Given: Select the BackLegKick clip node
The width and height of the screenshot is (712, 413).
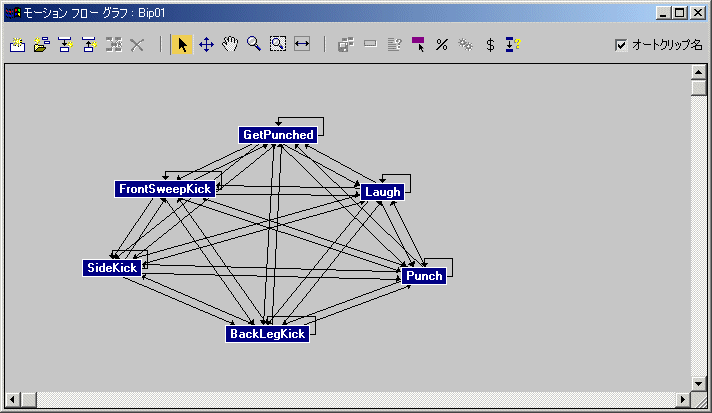Looking at the screenshot, I should tap(267, 334).
